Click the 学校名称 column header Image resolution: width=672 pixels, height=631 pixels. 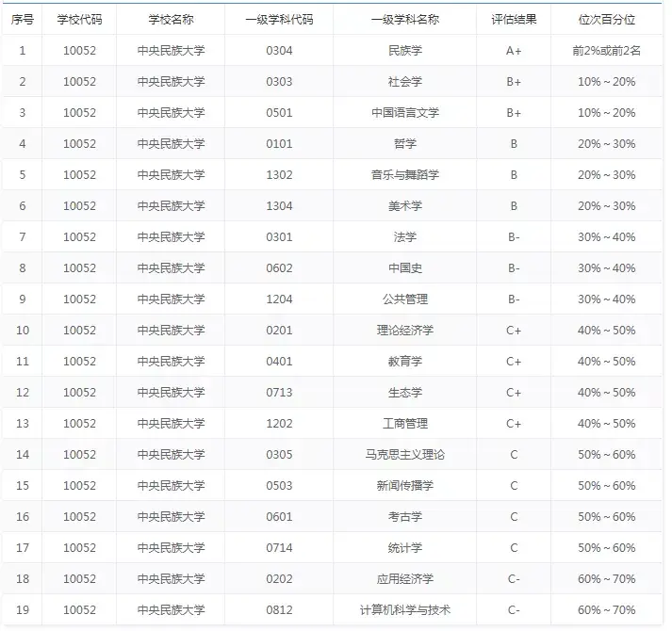[x=171, y=19]
